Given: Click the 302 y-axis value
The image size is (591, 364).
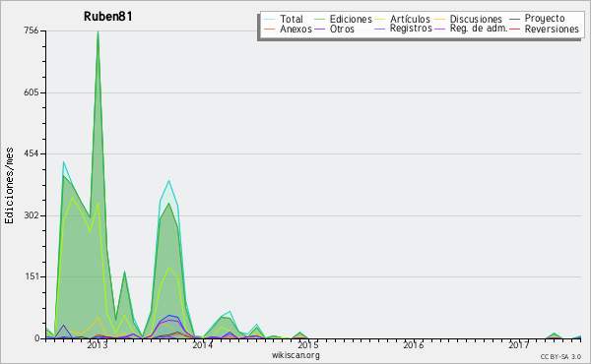Looking at the screenshot, I should point(32,215).
